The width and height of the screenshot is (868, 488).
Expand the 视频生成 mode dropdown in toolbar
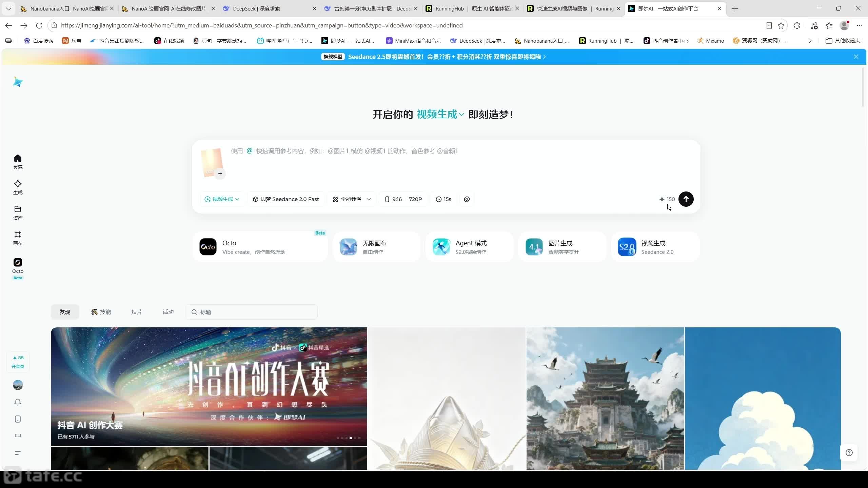222,199
